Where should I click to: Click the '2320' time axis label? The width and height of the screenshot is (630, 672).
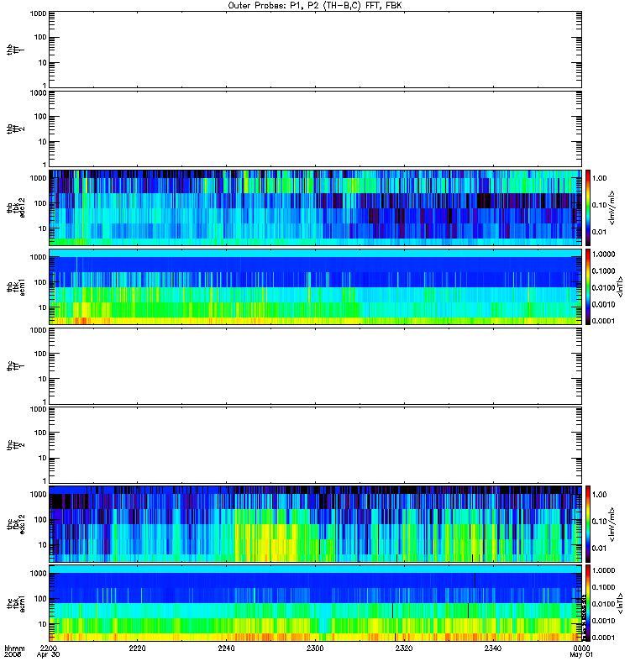404,648
